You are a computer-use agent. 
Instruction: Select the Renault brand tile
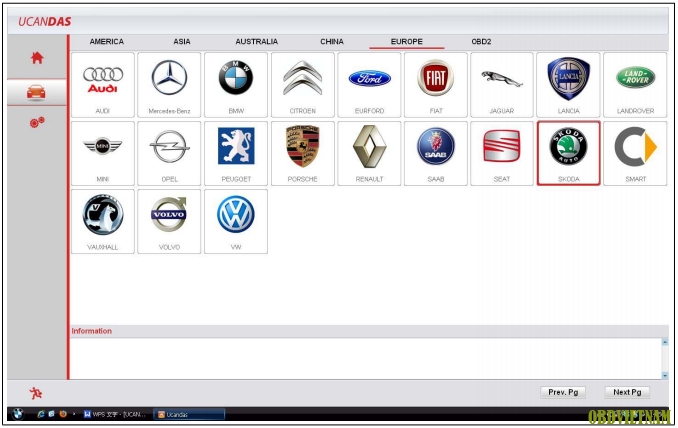(x=369, y=153)
